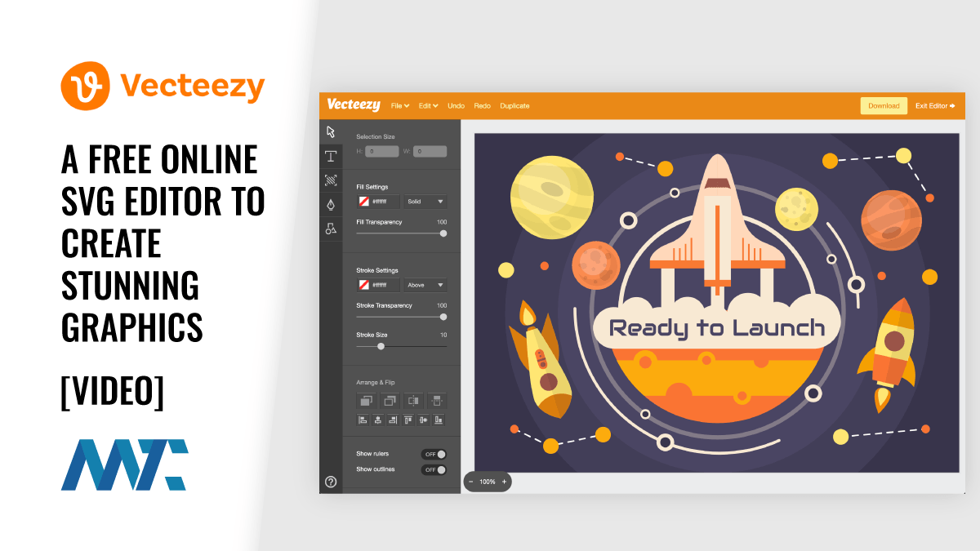Open the Shapes tool
Screen dimensions: 980x551
[331, 229]
